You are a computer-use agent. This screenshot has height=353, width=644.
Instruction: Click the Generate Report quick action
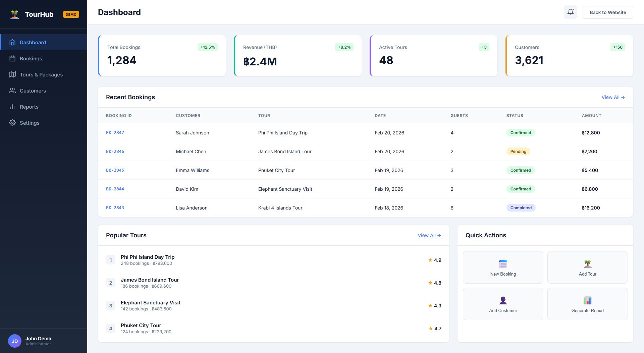pos(587,304)
